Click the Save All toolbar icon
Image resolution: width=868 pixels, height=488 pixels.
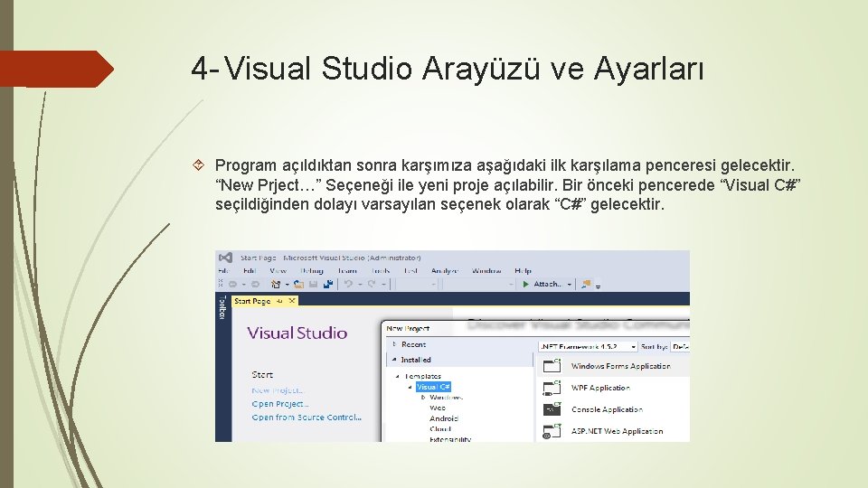click(x=328, y=284)
